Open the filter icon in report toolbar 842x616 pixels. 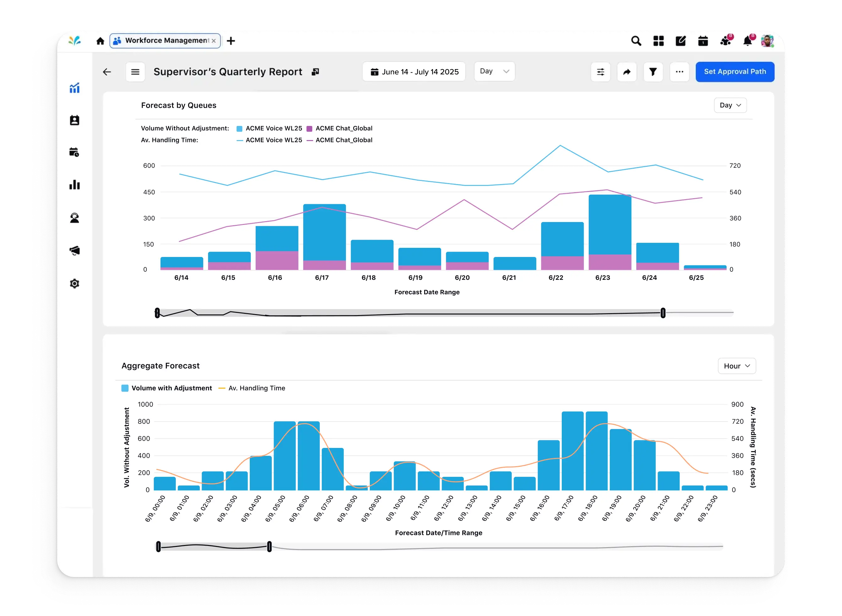[653, 72]
